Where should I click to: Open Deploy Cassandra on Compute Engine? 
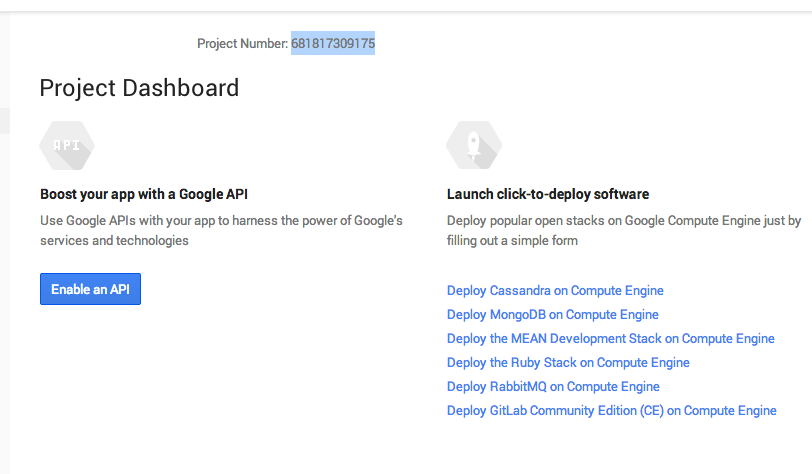555,291
